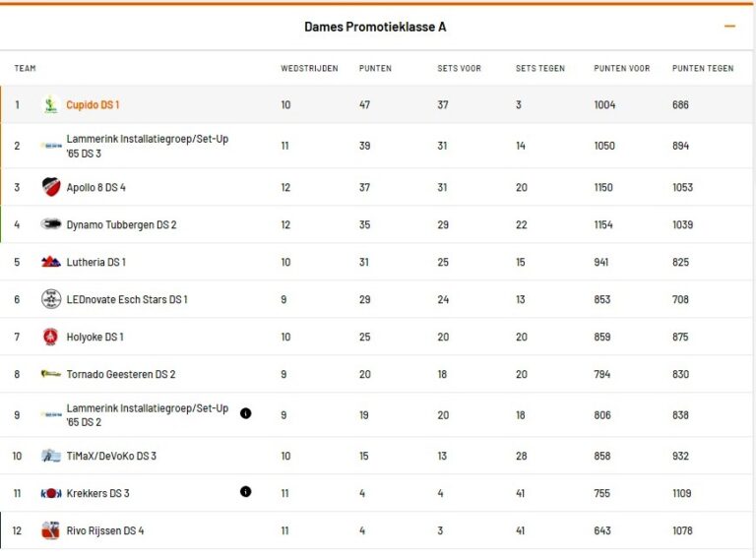This screenshot has width=756, height=558.
Task: Collapse the Dames Promotieklasse A section
Action: coord(729,27)
